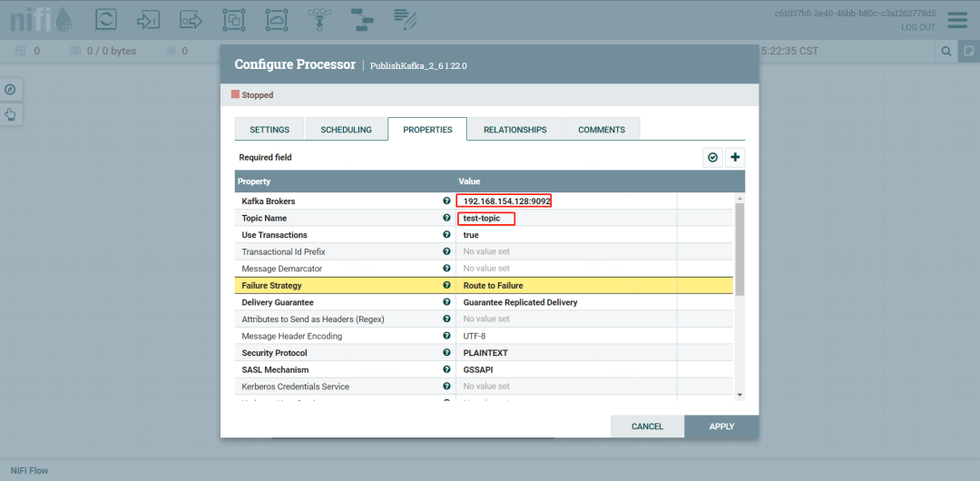980x481 pixels.
Task: Select the Stopped status indicator
Action: [x=252, y=95]
